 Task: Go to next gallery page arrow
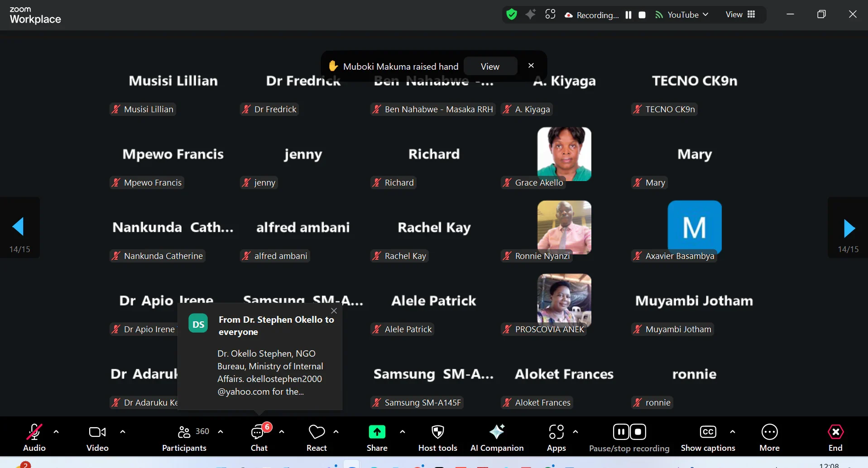click(849, 228)
